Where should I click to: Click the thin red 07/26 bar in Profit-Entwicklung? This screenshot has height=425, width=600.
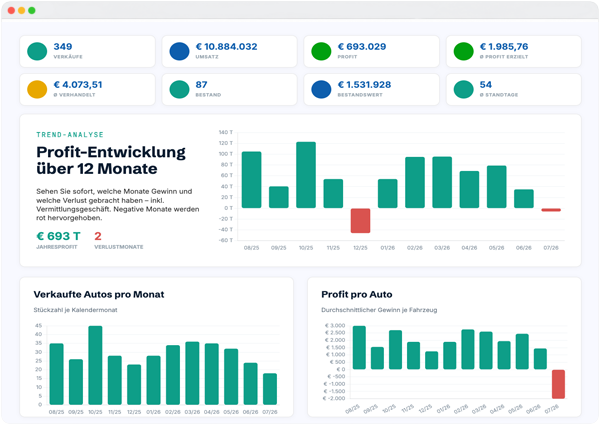(551, 210)
